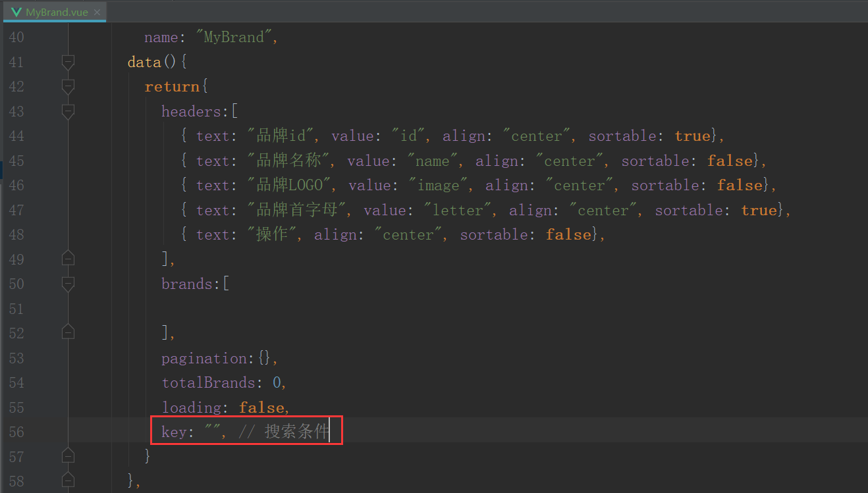Click the totalBrands property on line 54
868x493 pixels.
click(x=208, y=382)
